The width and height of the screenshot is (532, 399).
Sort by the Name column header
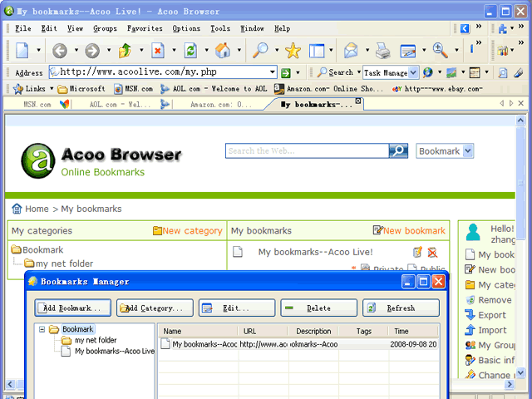[198, 331]
